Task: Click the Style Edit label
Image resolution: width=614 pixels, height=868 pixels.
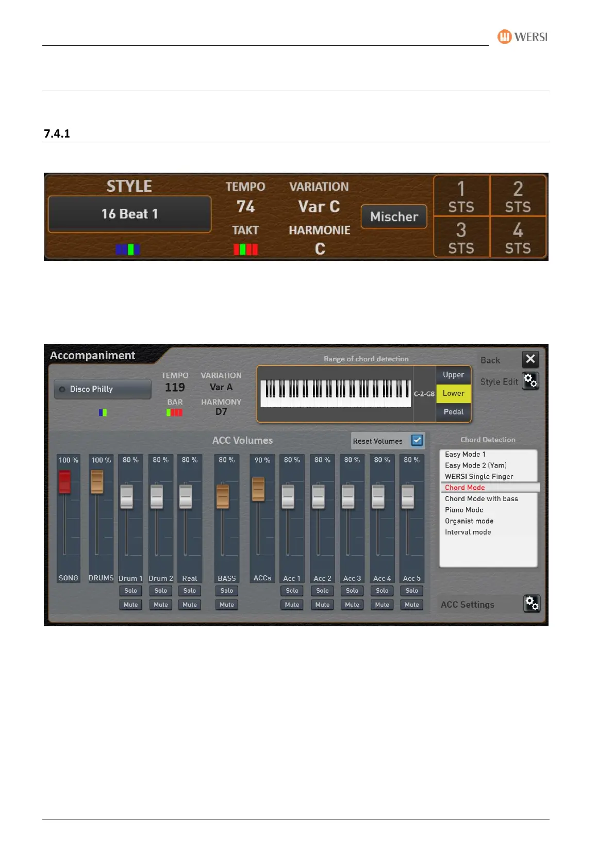Action: [499, 382]
